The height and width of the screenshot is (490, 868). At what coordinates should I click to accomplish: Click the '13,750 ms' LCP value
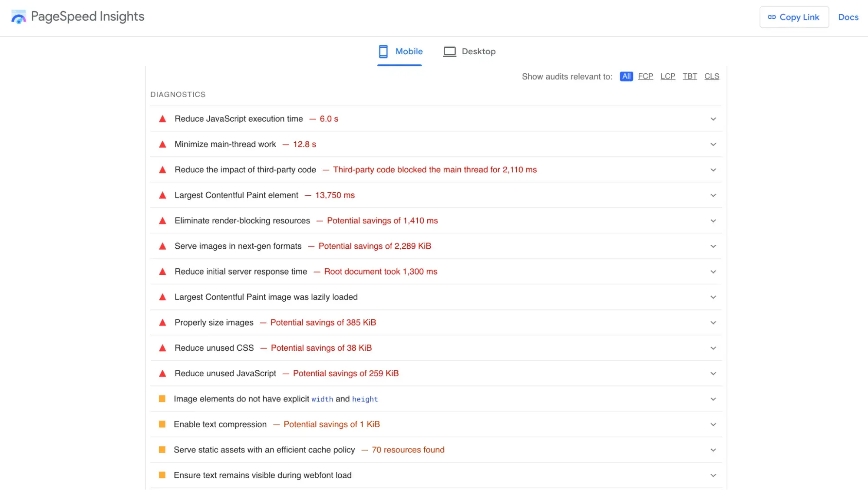coord(335,195)
